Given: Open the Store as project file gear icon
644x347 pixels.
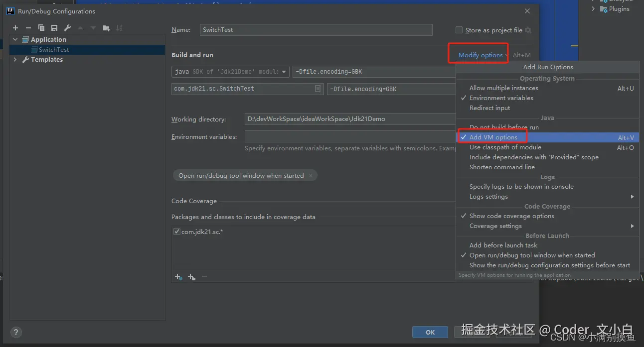Looking at the screenshot, I should click(x=528, y=30).
